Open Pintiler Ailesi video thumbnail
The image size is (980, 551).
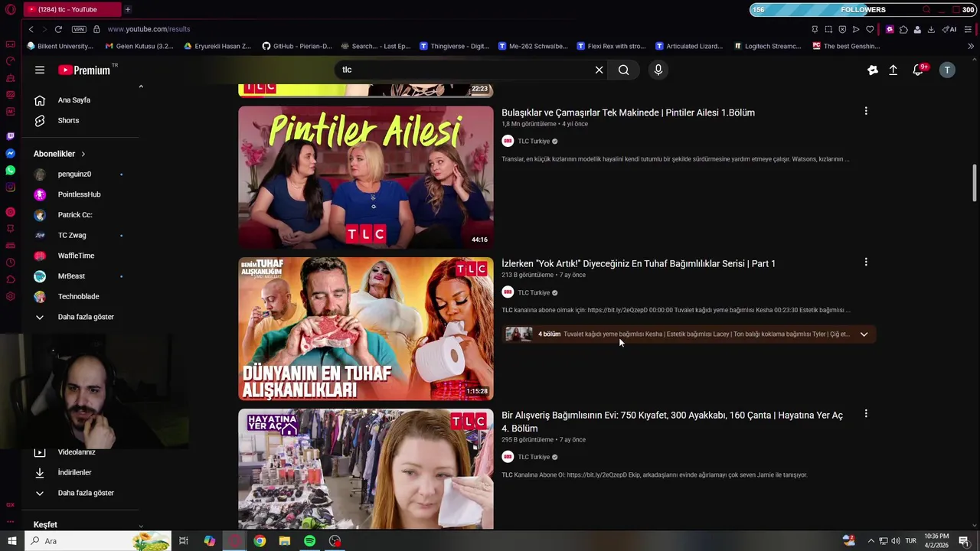click(x=366, y=178)
